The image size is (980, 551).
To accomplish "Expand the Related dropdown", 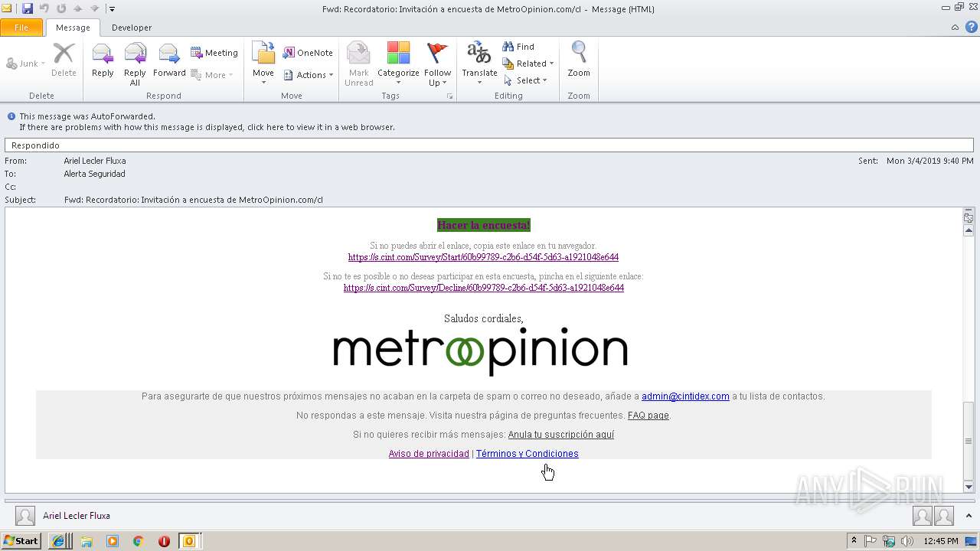I will click(528, 64).
